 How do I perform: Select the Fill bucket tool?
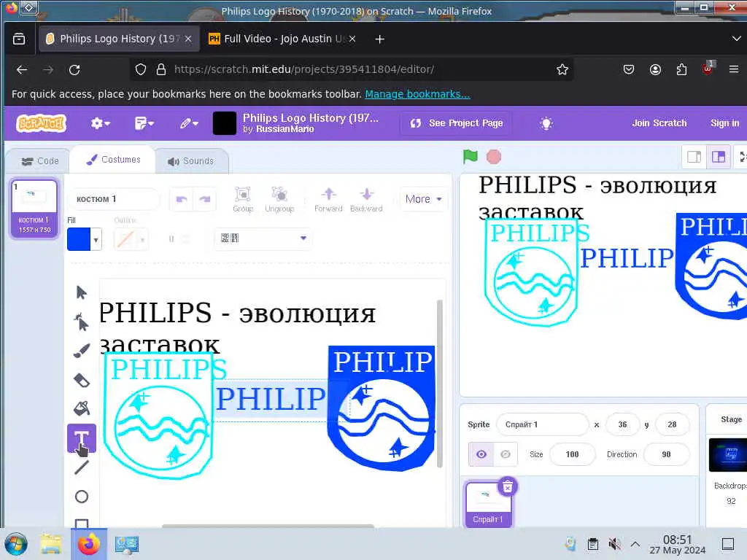click(x=82, y=408)
